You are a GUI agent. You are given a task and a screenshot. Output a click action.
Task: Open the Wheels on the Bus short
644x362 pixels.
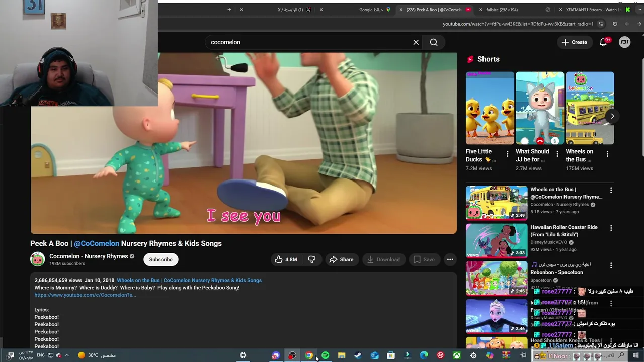(x=590, y=108)
